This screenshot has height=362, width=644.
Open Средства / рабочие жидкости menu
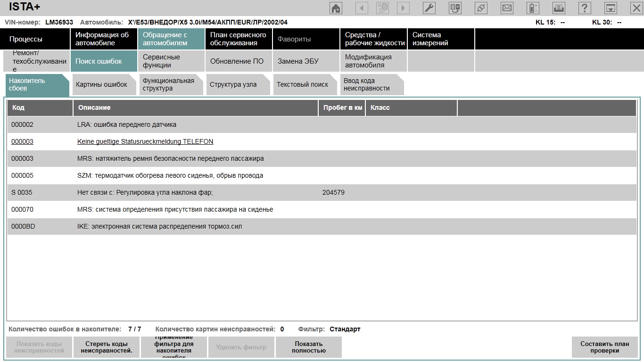pos(373,39)
